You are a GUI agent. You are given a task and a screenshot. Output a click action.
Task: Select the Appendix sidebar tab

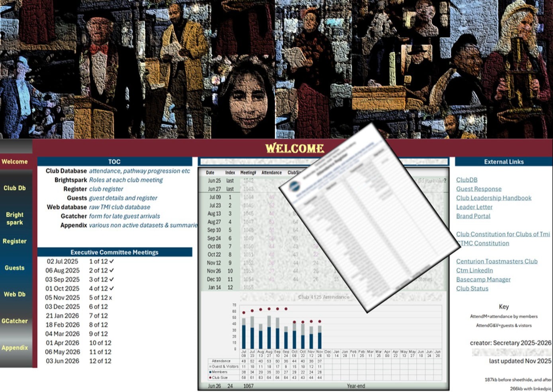click(x=15, y=347)
